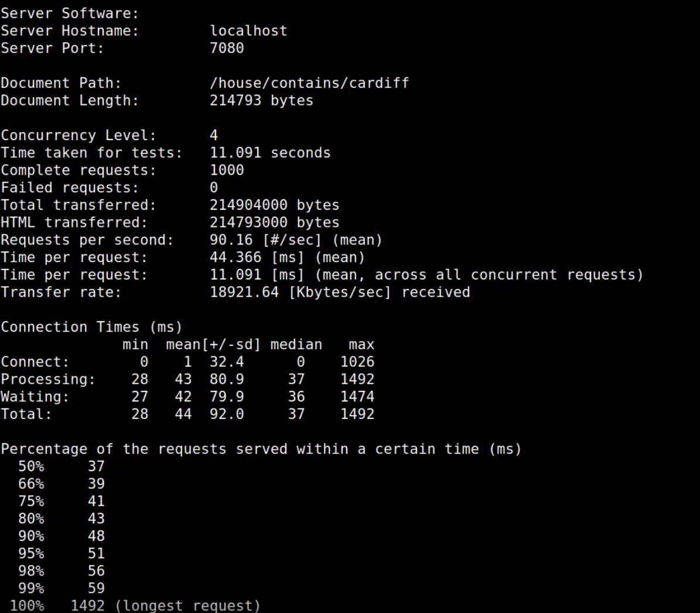Screen dimensions: 700x613
Task: Click the 44.366 ms mean time value
Action: pos(235,257)
